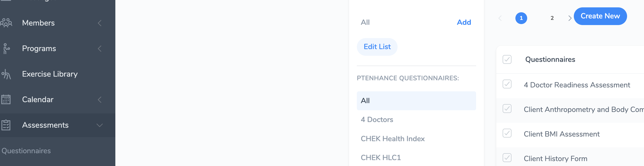Go to previous page arrow in pagination

click(x=500, y=18)
